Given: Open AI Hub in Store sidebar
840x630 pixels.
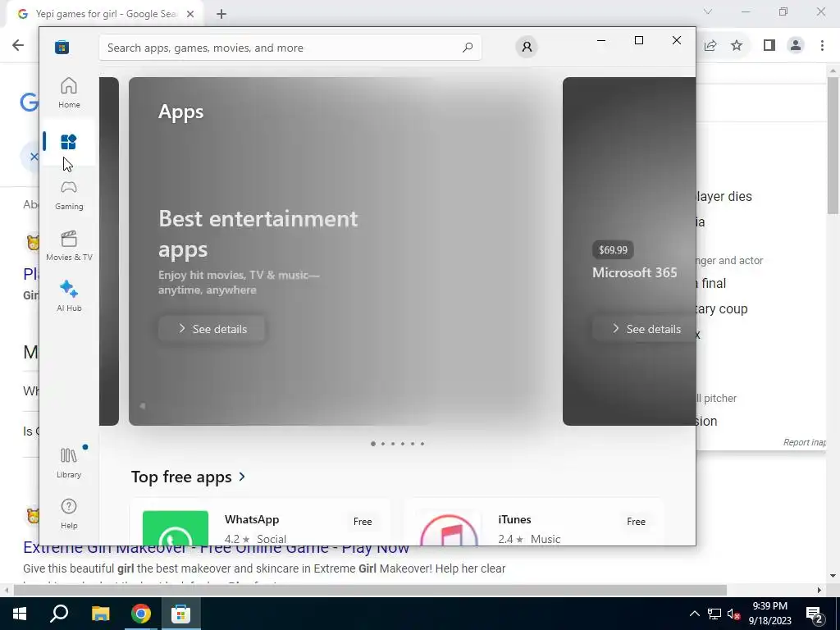Looking at the screenshot, I should click(x=69, y=296).
